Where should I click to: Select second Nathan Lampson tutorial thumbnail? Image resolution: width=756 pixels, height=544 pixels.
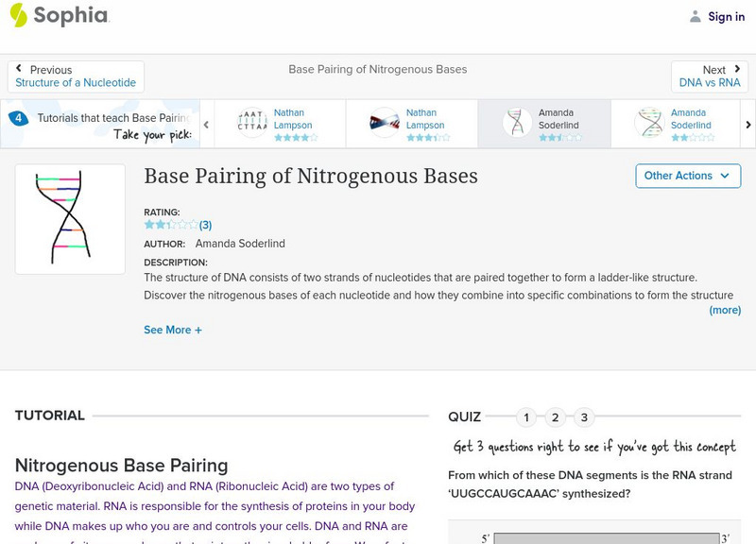point(385,123)
